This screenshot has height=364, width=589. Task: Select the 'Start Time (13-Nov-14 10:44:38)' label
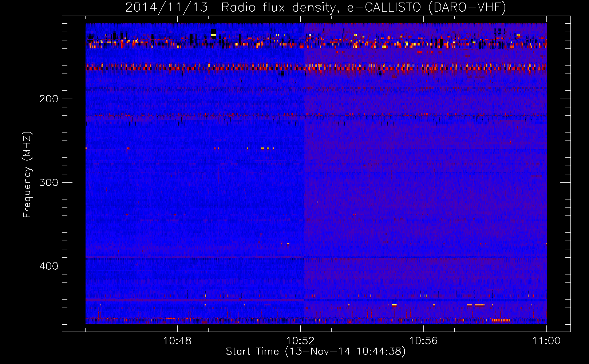(x=316, y=352)
